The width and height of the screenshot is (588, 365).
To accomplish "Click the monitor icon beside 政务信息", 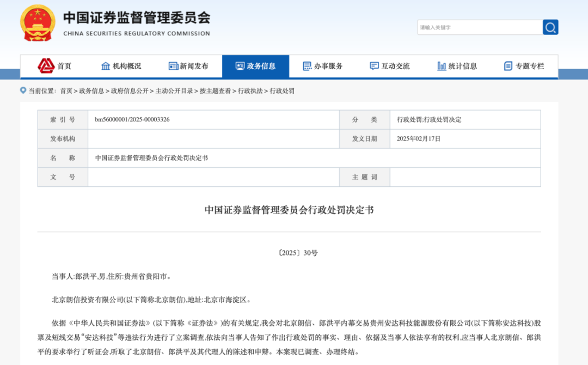I will 240,66.
